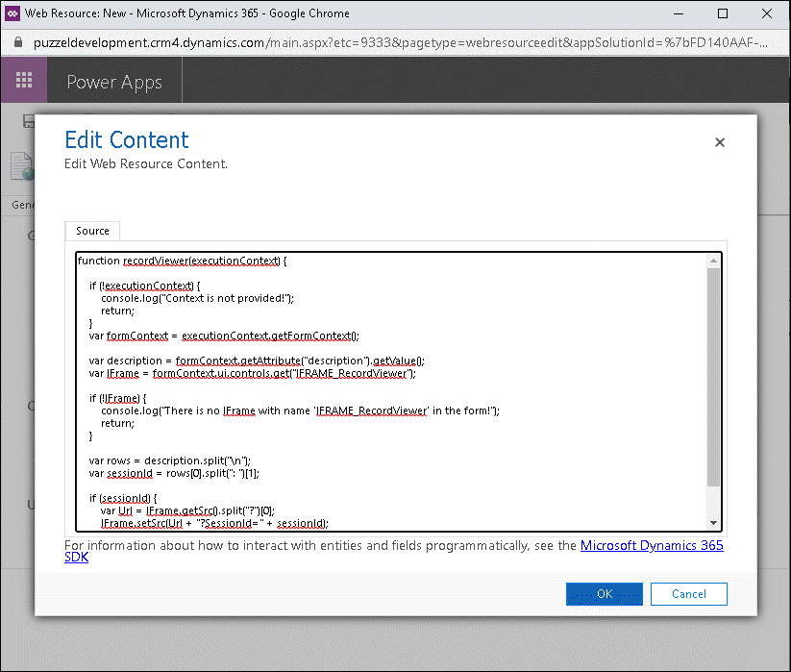
Task: Minimize the Chrome browser window
Action: click(679, 13)
